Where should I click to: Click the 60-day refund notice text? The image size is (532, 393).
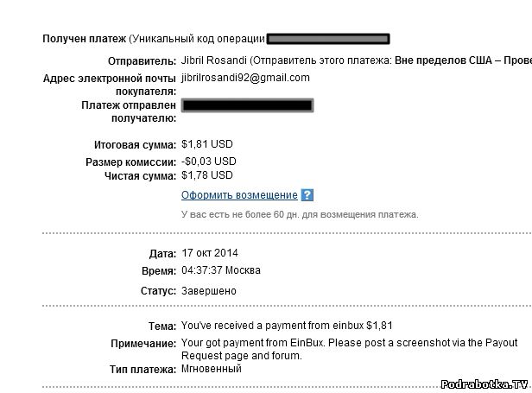point(299,214)
